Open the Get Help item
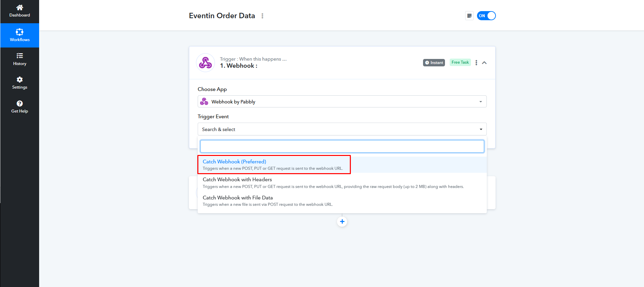This screenshot has width=644, height=287. (x=20, y=107)
